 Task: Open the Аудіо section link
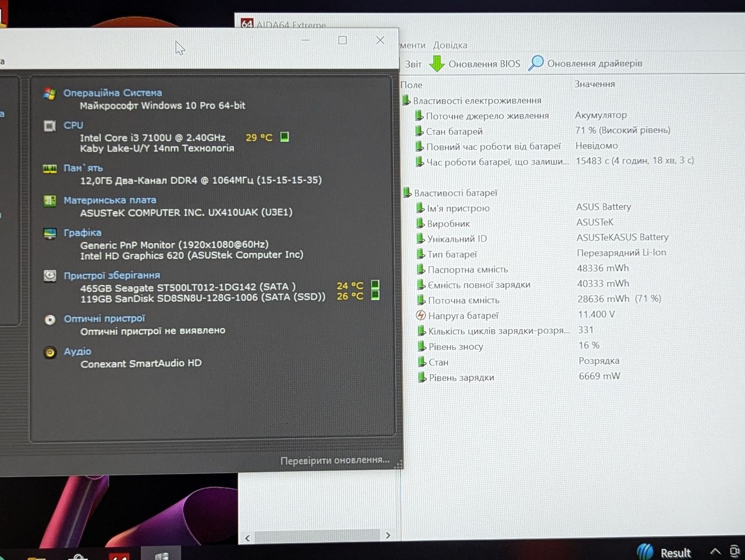(78, 352)
